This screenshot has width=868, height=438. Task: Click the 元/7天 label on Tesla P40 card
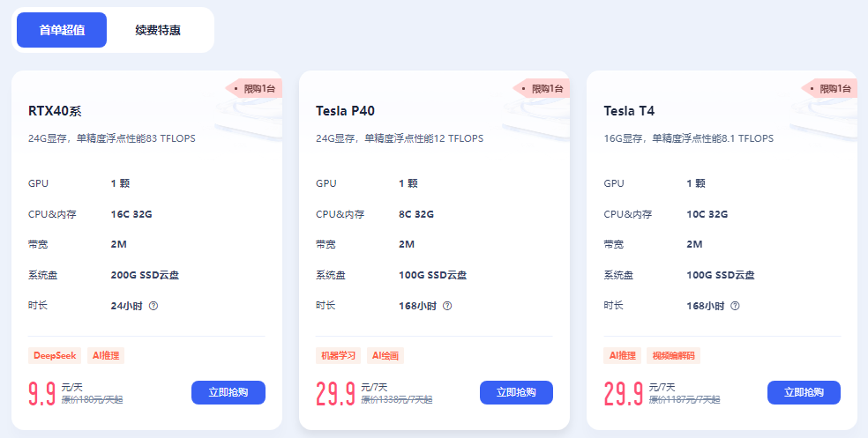coord(375,387)
